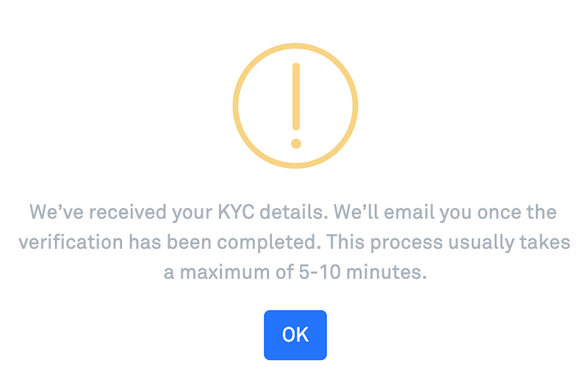This screenshot has height=376, width=588.
Task: Click the yellow exclamation warning icon
Action: coord(295,105)
